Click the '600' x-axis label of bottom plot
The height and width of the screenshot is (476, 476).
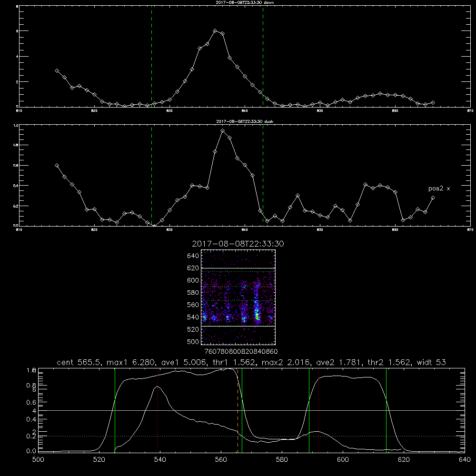(343, 460)
